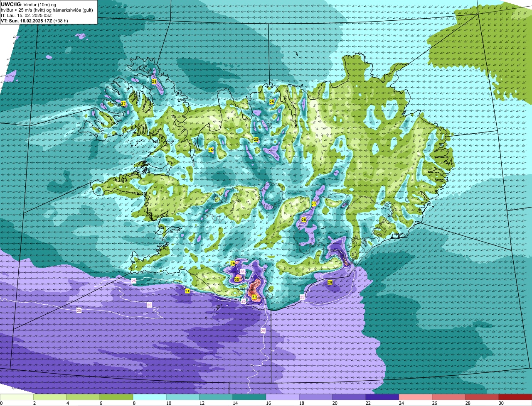Pick the teal 12–14 legend swatch
Image resolution: width=532 pixels, height=406 pixels.
click(216, 397)
